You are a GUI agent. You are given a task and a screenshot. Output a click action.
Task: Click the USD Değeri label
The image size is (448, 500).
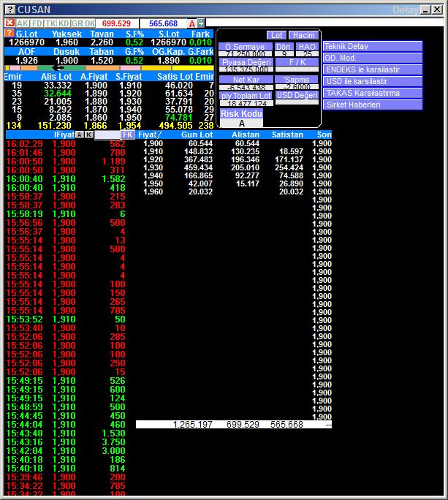297,95
